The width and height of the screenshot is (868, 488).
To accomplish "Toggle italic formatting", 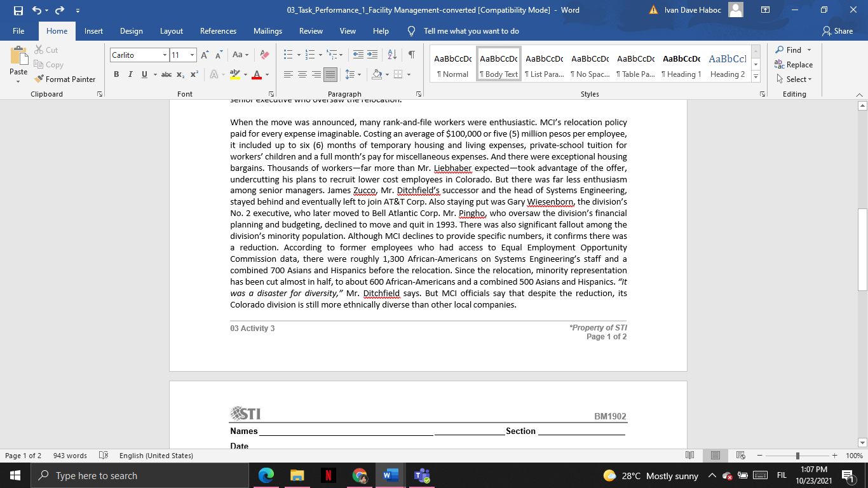I will [x=130, y=74].
